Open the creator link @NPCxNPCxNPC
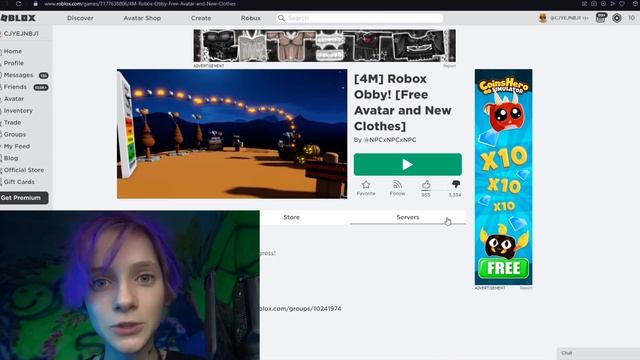 pos(390,140)
